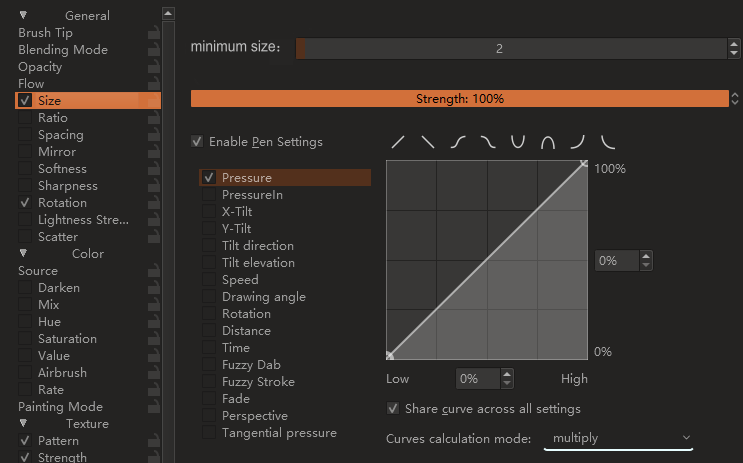Click the Strength 100% slider
The height and width of the screenshot is (463, 743).
(459, 99)
